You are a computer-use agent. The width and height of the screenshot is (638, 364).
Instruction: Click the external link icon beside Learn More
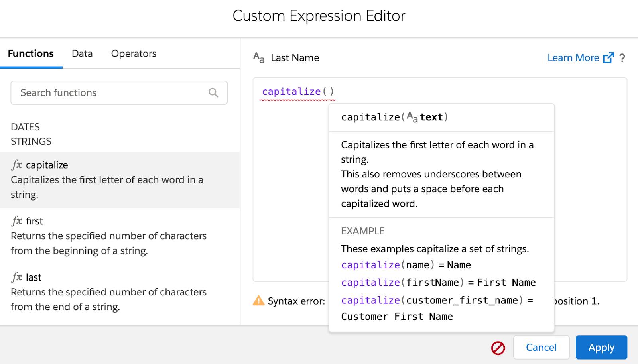click(x=608, y=58)
